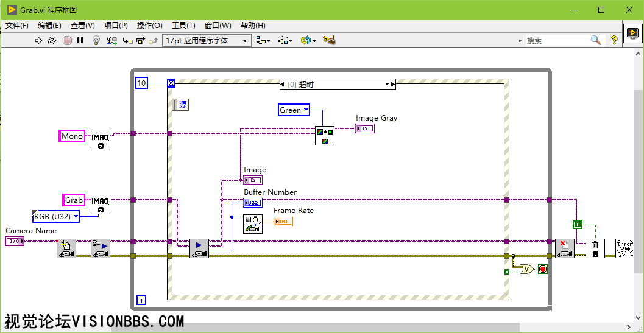
Task: Click the Run arrow in the toolbar
Action: point(38,40)
